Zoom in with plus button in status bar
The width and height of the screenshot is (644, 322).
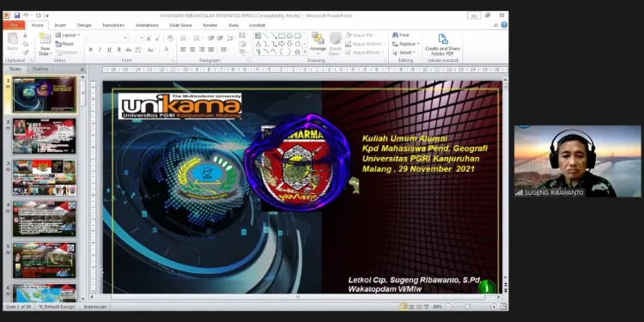click(494, 307)
